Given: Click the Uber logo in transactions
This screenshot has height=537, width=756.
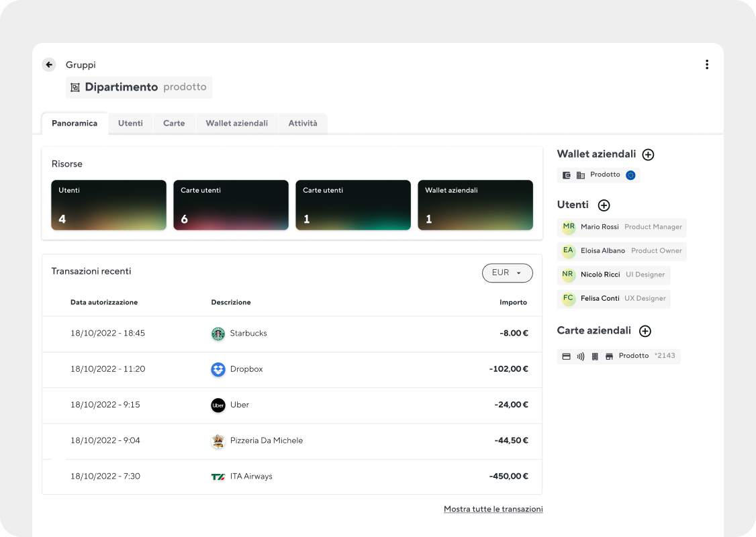Looking at the screenshot, I should pyautogui.click(x=218, y=405).
